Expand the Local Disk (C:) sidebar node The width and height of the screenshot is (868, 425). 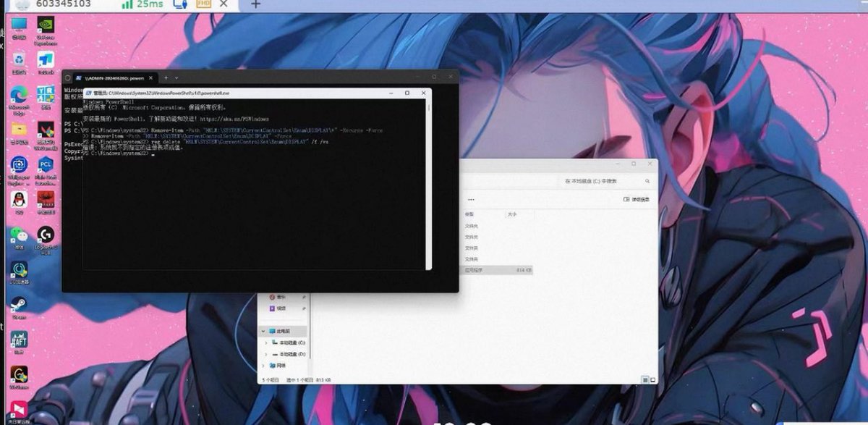click(x=266, y=342)
